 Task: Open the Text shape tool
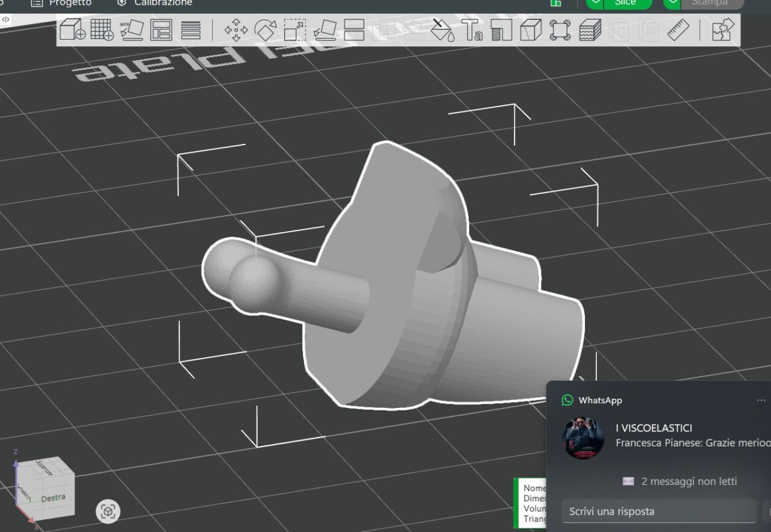coord(472,29)
